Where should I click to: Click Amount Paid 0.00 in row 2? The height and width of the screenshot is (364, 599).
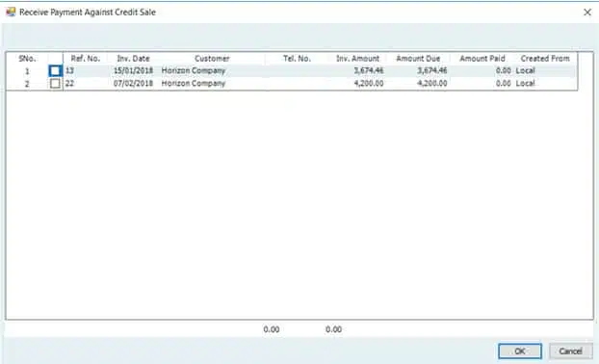[x=503, y=83]
